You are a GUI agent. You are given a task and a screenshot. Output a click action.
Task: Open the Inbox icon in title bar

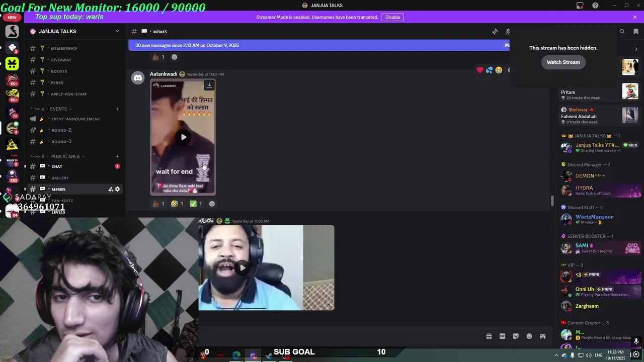[x=580, y=6]
